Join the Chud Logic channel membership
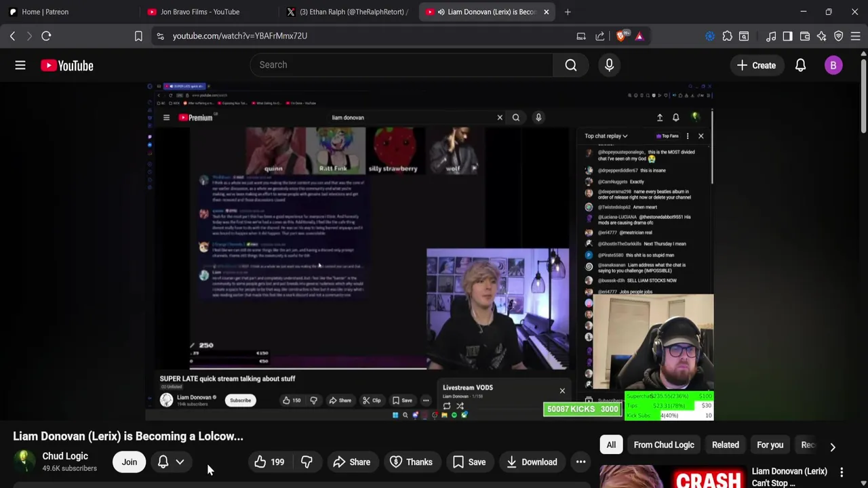 (x=129, y=462)
